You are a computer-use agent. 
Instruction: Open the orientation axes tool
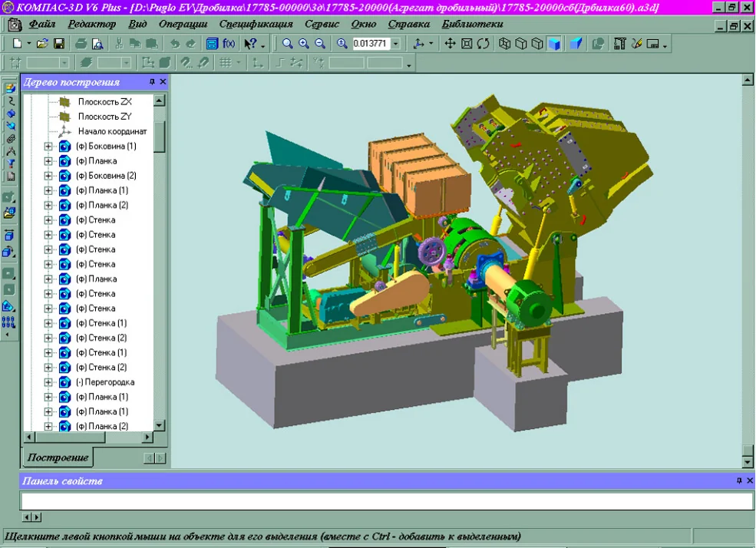click(x=418, y=44)
